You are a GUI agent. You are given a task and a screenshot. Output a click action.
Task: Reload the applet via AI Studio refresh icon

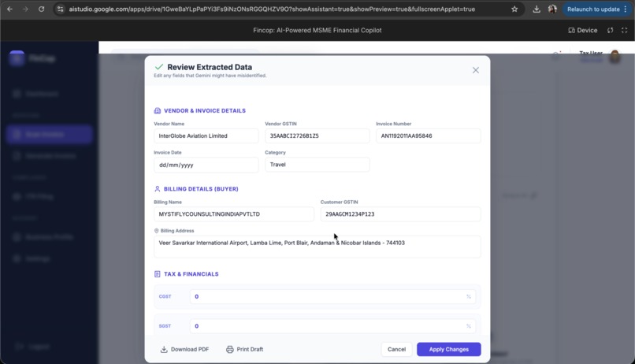point(611,31)
